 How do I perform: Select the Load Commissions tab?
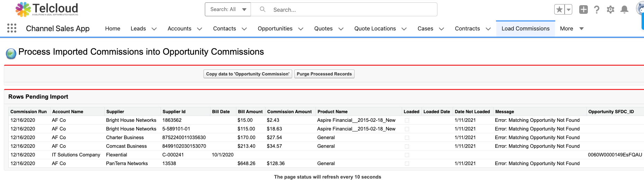[x=525, y=28]
